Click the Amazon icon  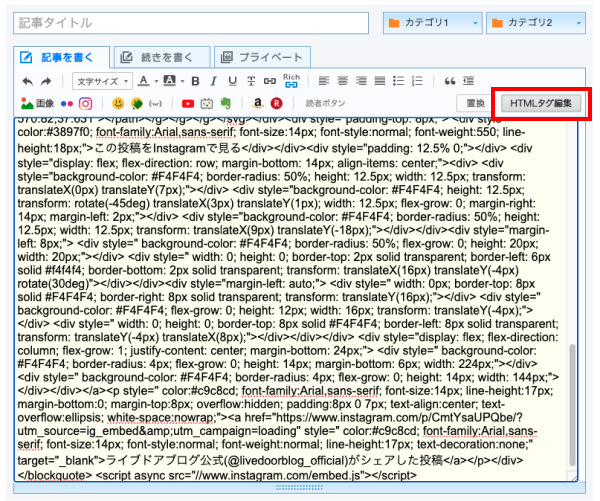tap(258, 103)
